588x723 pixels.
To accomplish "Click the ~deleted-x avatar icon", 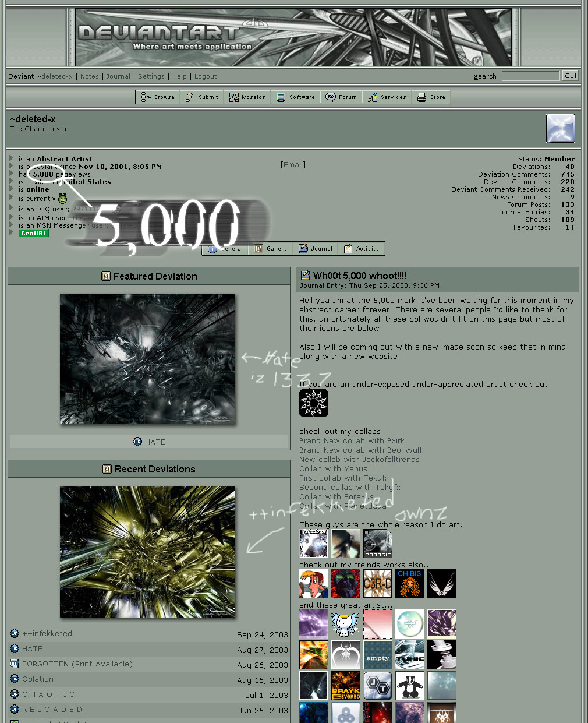I will (x=560, y=128).
